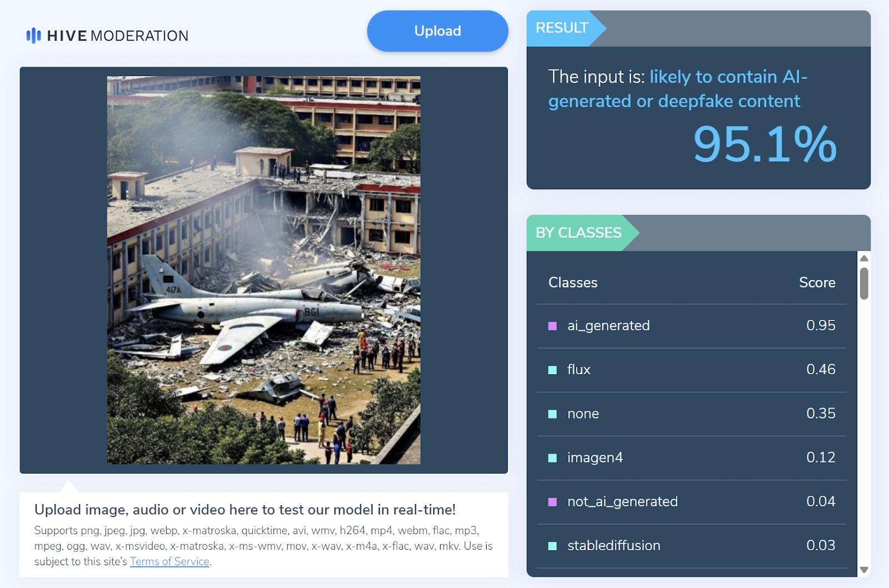
Task: Click the Hive Moderation logo icon
Action: click(x=33, y=36)
